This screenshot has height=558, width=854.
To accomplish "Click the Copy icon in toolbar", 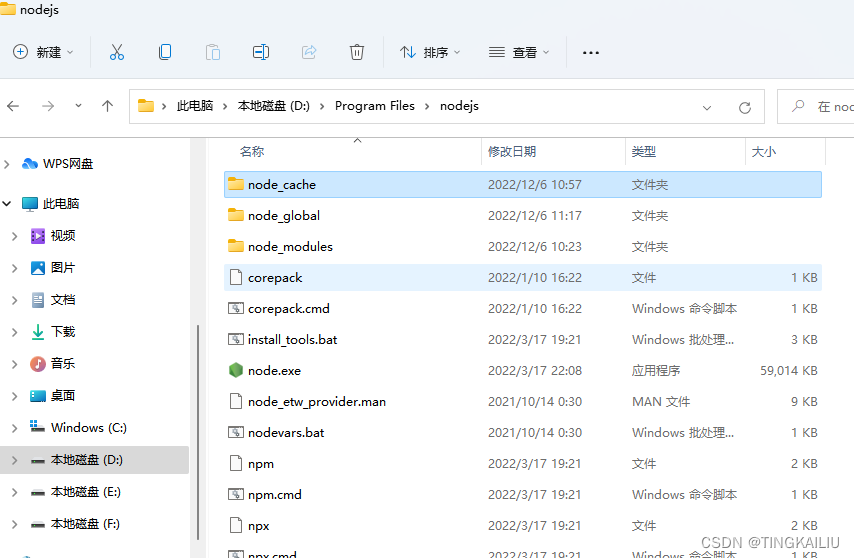I will pos(165,52).
